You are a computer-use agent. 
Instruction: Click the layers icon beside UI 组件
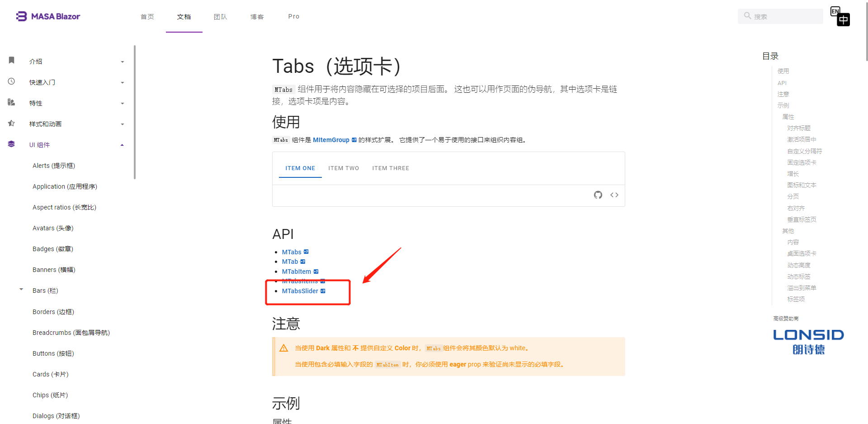point(12,144)
